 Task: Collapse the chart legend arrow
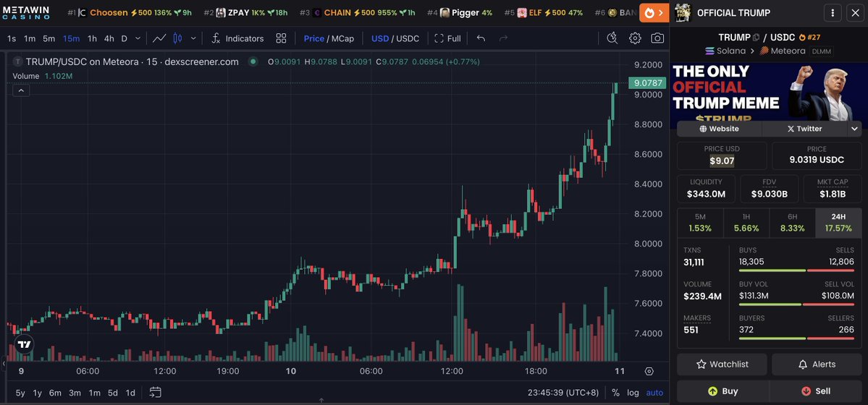(20, 90)
